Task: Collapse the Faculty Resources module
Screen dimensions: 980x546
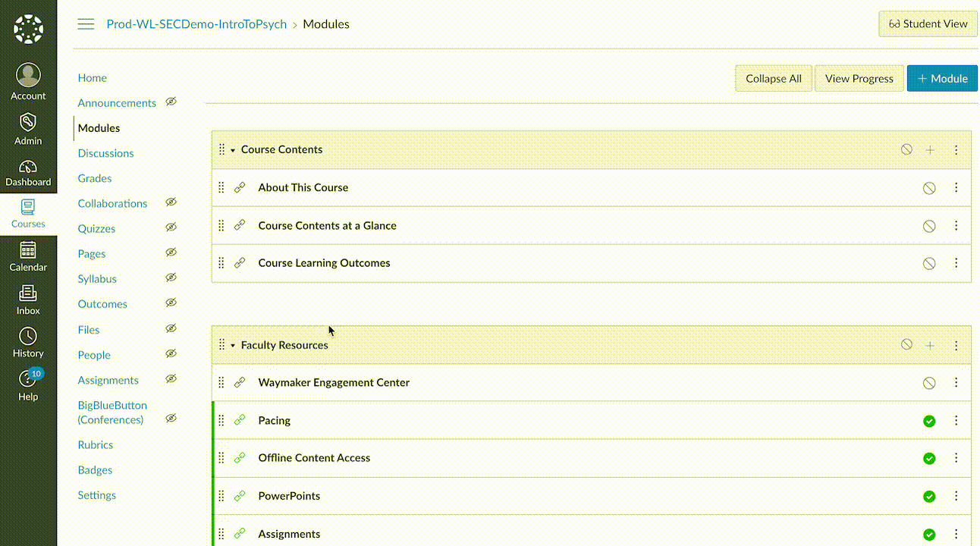Action: coord(233,346)
